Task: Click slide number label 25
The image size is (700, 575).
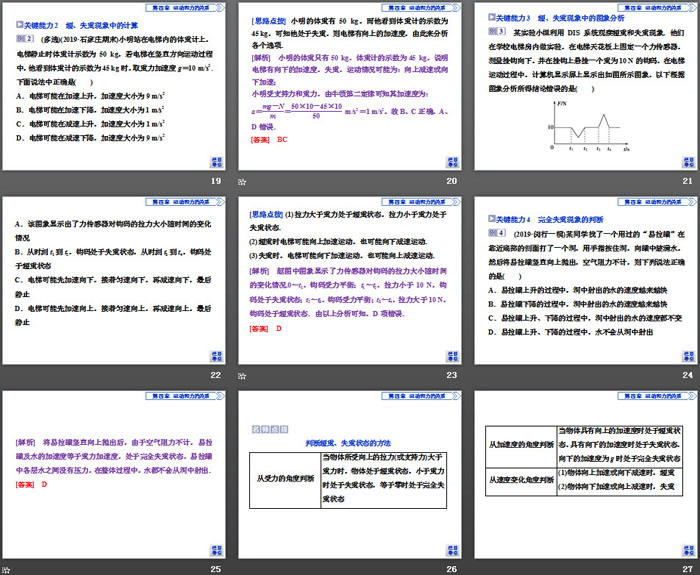Action: [216, 569]
